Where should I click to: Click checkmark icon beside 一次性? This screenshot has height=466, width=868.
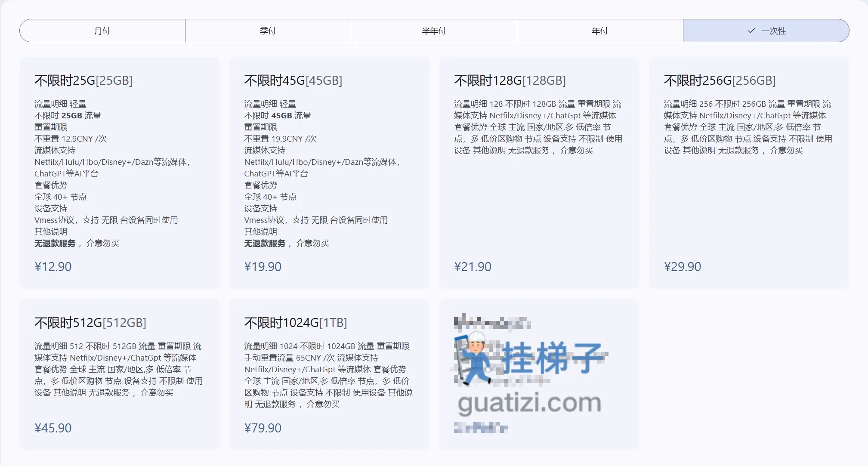(x=751, y=31)
